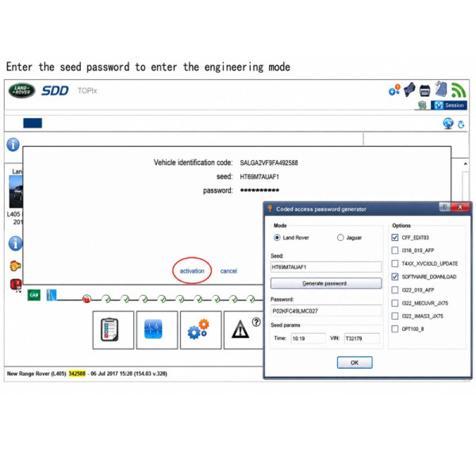Image resolution: width=476 pixels, height=452 pixels.
Task: Open the SDD home logo
Action: [55, 90]
